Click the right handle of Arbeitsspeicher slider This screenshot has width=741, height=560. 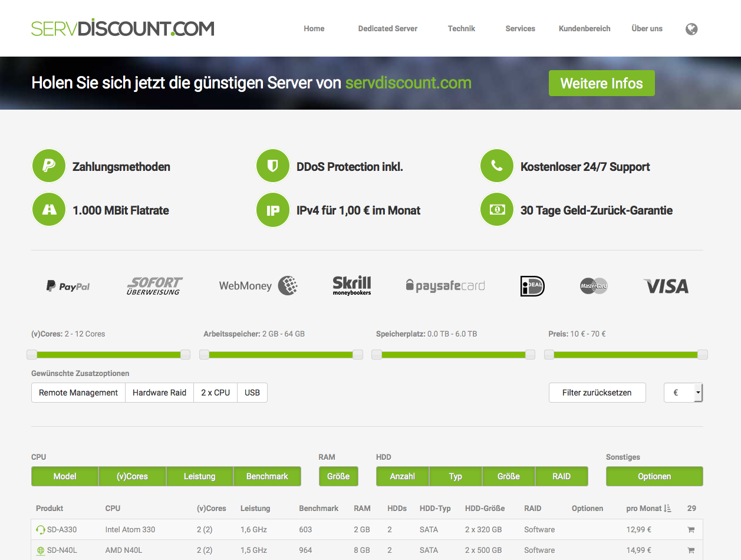358,354
